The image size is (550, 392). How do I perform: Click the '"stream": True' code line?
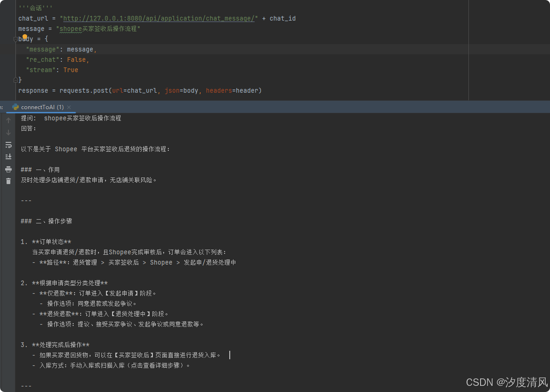point(52,70)
